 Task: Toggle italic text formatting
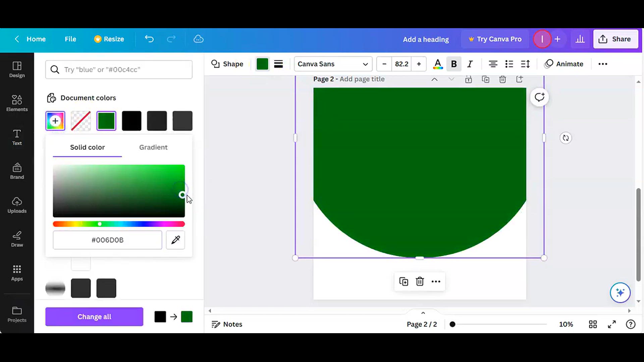tap(470, 64)
